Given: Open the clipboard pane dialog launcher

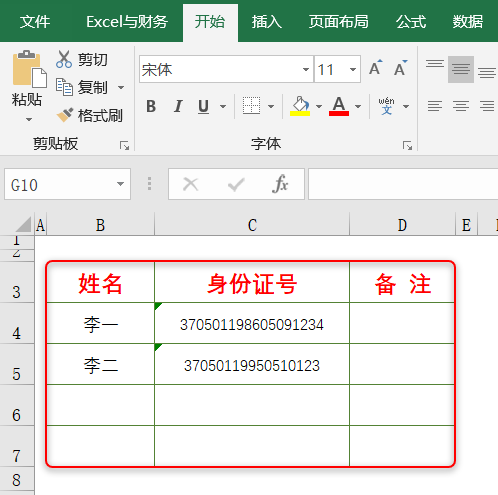Looking at the screenshot, I should [124, 146].
